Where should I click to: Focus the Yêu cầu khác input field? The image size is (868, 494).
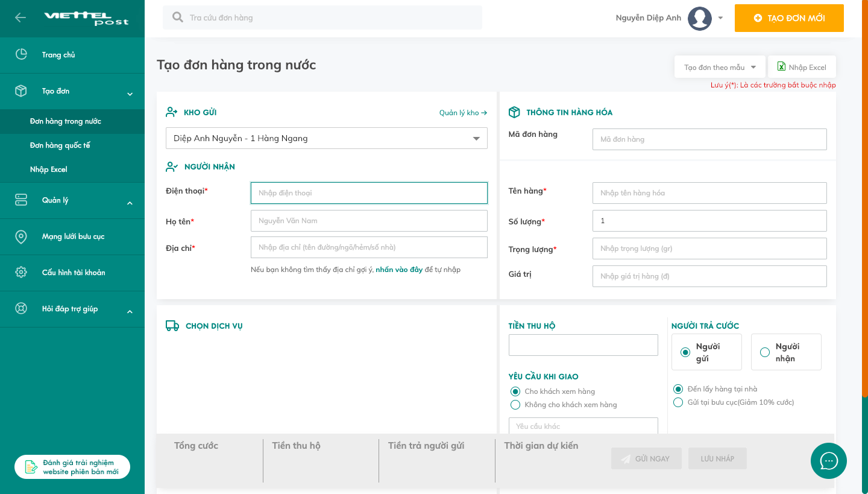coord(583,426)
